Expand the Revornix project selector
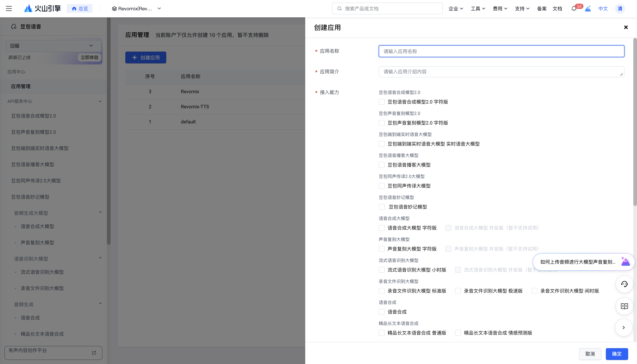637x364 pixels. 136,9
